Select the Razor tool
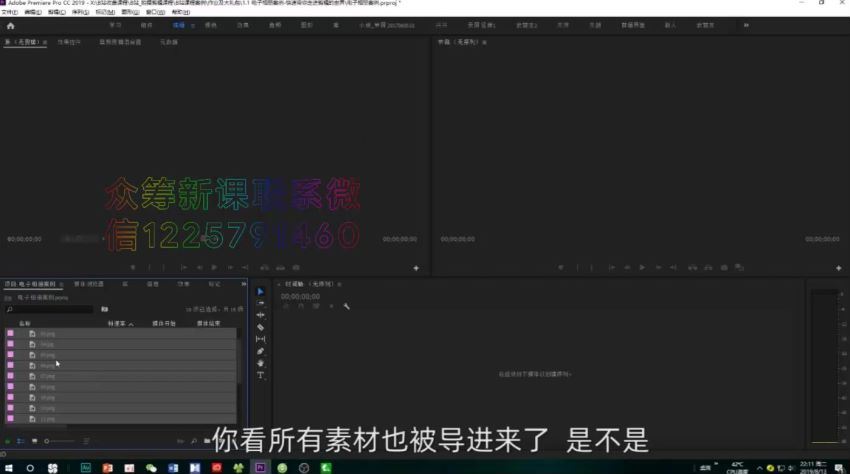 (261, 327)
